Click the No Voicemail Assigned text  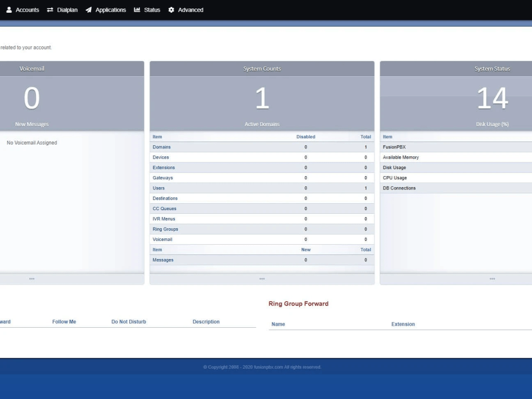[32, 143]
